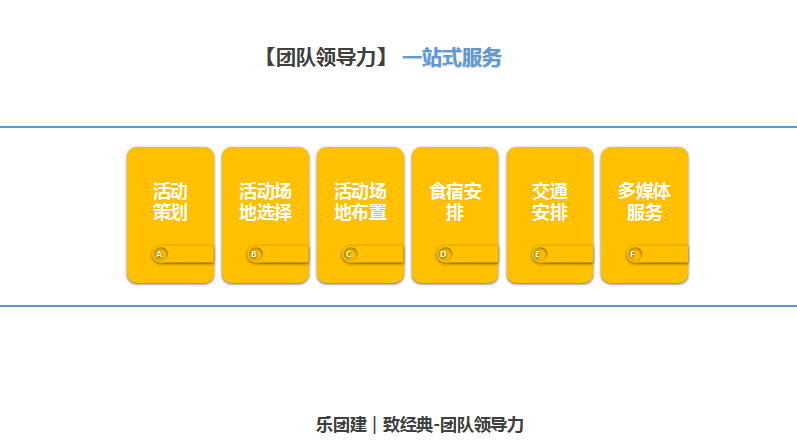The height and width of the screenshot is (445, 797).
Task: Click the circular A badge icon
Action: [x=159, y=254]
